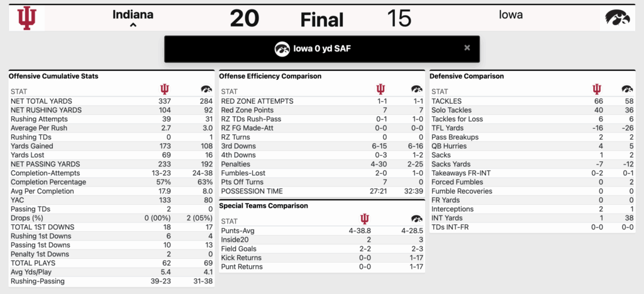
Task: Select the NET TOTAL YARDS stat row
Action: pyautogui.click(x=112, y=101)
